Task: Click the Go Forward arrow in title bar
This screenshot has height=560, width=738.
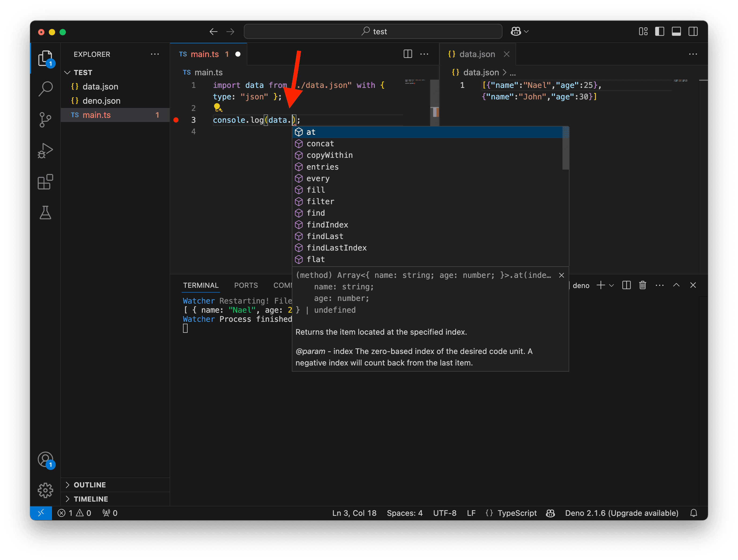Action: point(230,32)
